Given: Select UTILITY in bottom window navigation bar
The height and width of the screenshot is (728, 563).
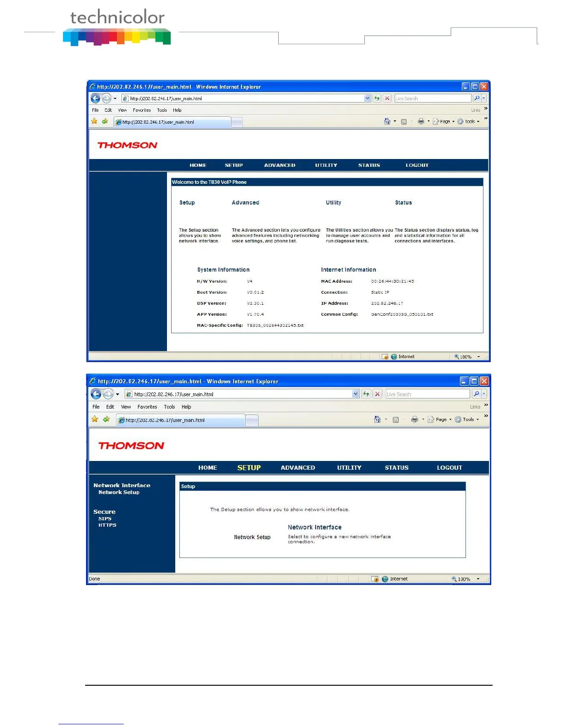Looking at the screenshot, I should point(349,468).
